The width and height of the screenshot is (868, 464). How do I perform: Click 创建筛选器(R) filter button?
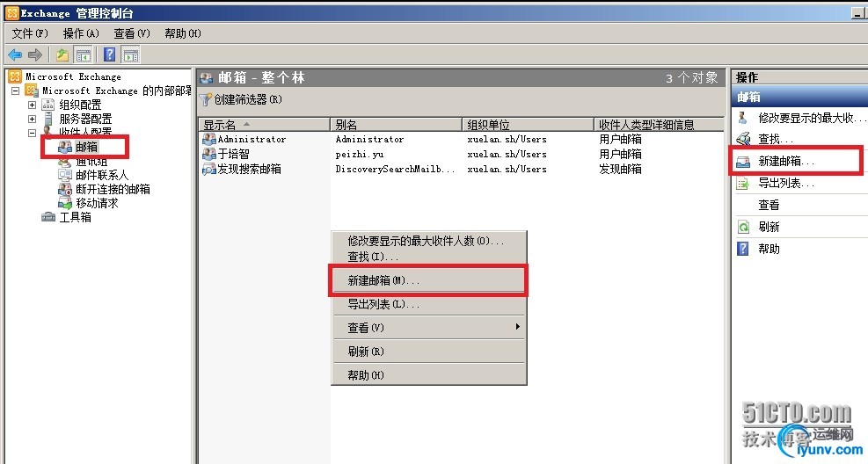click(x=241, y=99)
